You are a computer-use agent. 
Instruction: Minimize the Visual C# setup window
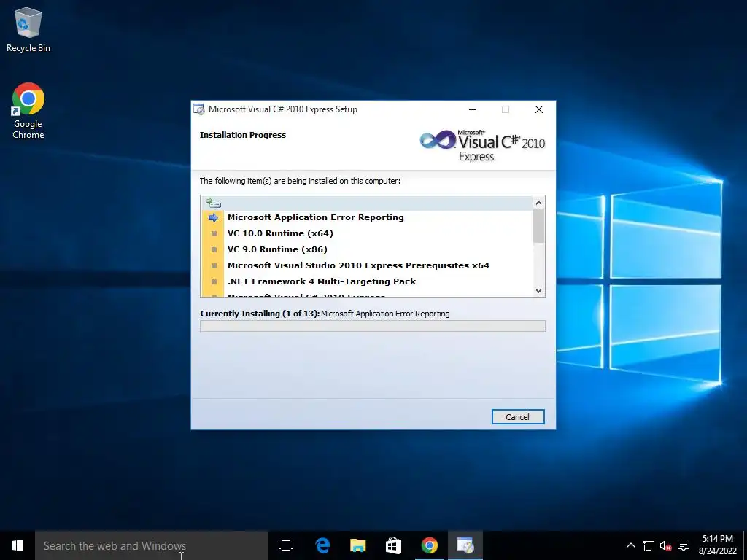tap(473, 109)
